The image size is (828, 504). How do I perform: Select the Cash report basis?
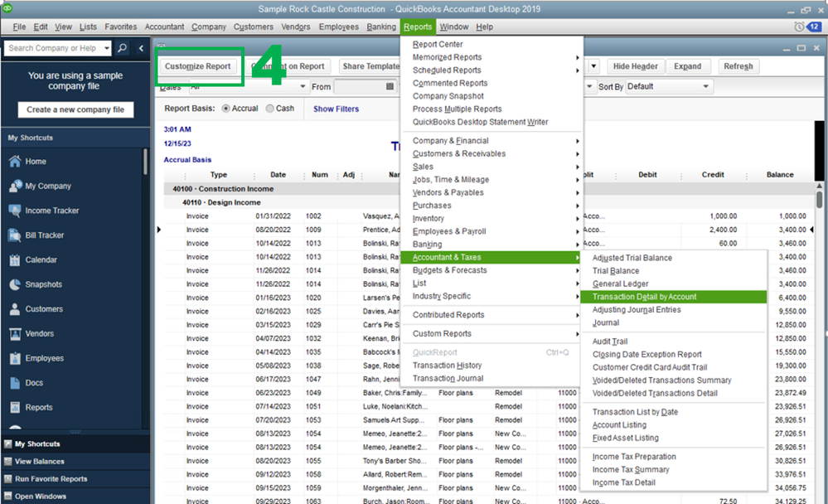[270, 109]
